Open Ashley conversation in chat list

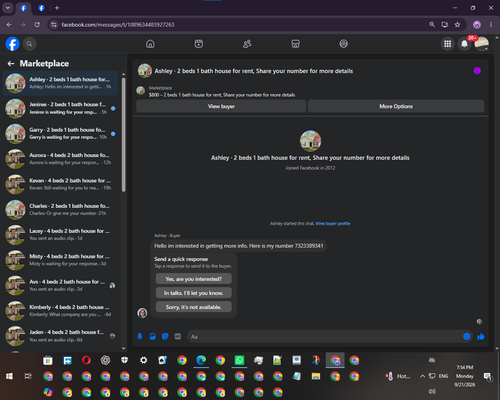pos(60,83)
